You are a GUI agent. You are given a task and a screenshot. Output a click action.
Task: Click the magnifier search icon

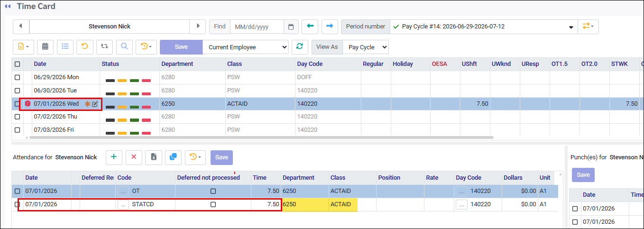point(124,47)
